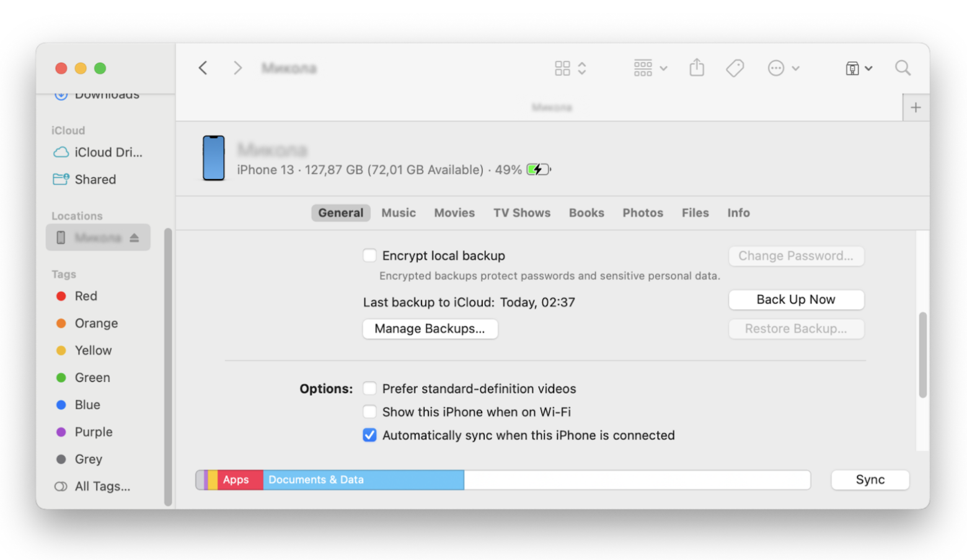Open the Shared folder in sidebar
Image resolution: width=967 pixels, height=560 pixels.
85,180
